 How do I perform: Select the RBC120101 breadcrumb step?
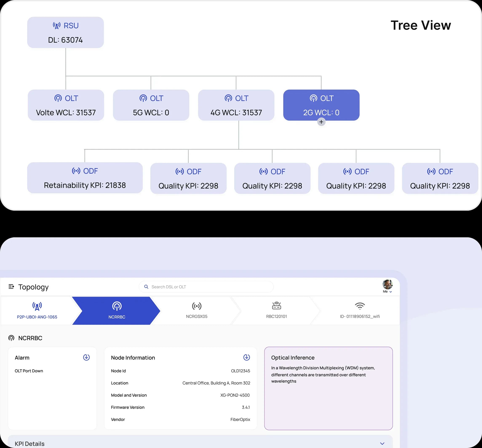276,310
